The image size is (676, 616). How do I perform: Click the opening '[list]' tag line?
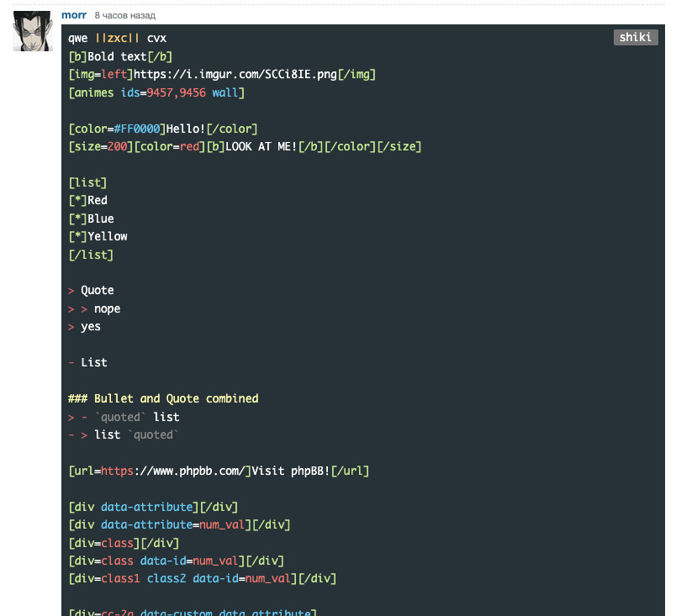[x=87, y=182]
